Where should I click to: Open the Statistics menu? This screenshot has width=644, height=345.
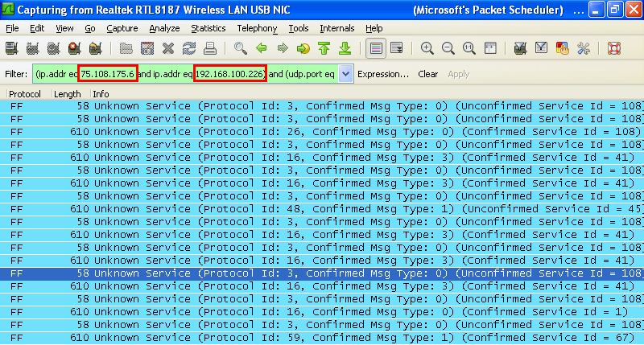click(208, 28)
